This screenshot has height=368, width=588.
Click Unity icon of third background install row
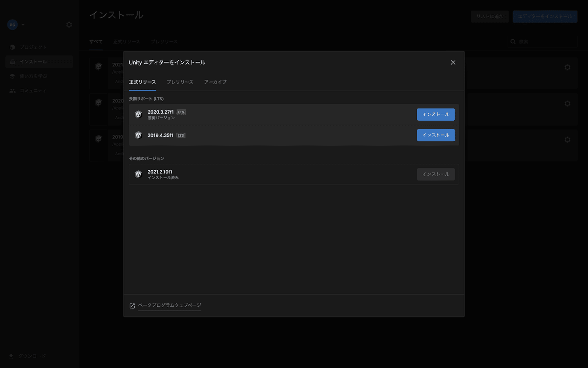[x=98, y=139]
